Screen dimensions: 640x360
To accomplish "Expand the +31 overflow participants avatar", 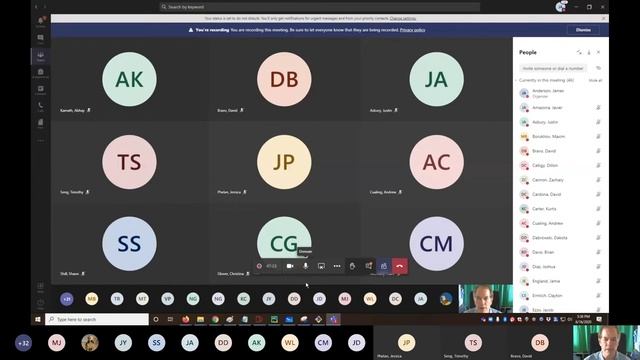I will pos(67,299).
